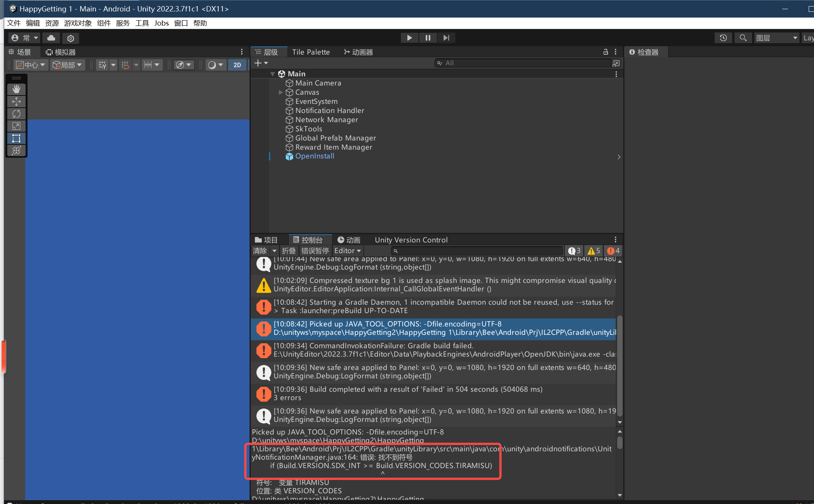Toggle grid visibility in Scene view
The height and width of the screenshot is (504, 814).
click(x=102, y=65)
